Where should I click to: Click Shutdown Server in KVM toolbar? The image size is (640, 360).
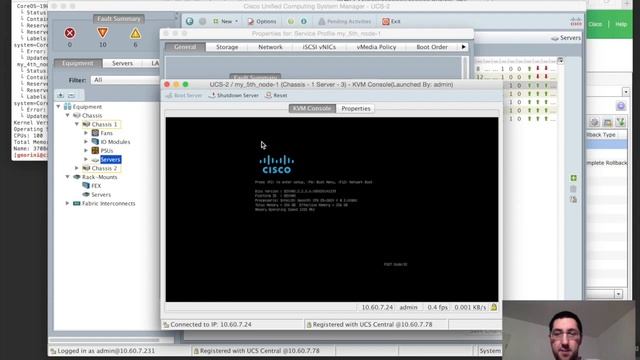[x=234, y=96]
